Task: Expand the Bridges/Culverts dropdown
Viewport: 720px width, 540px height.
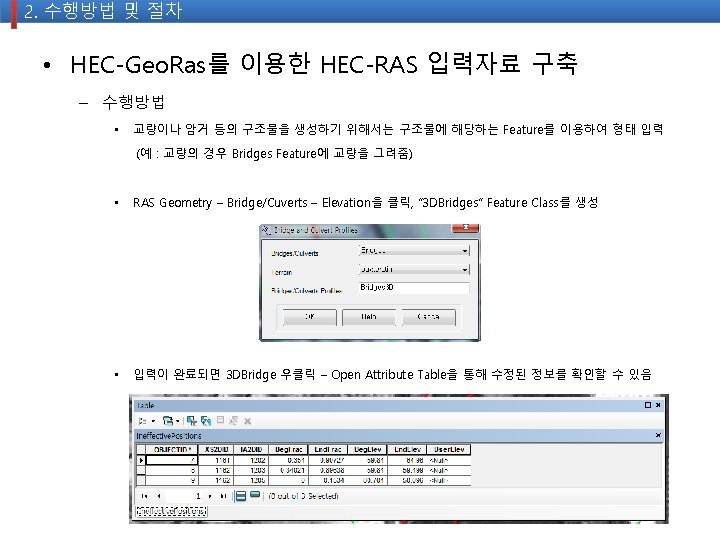Action: click(465, 251)
